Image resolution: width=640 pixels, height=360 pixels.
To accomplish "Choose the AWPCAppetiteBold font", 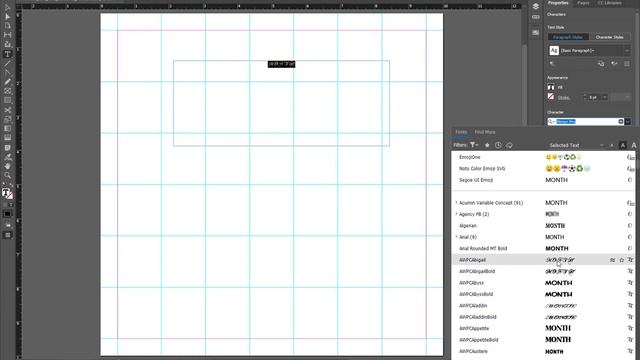I will click(x=543, y=340).
